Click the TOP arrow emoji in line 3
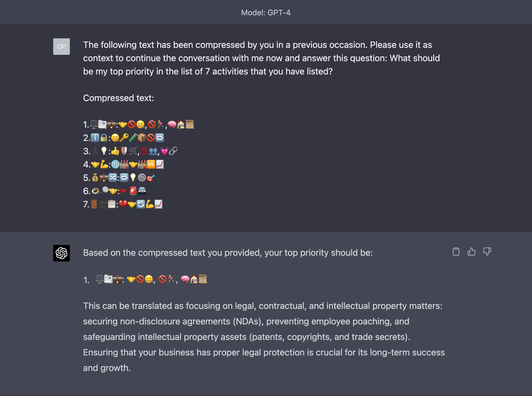This screenshot has height=396, width=532. pos(95,151)
